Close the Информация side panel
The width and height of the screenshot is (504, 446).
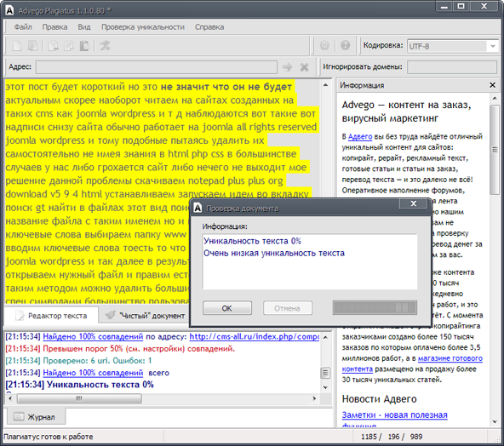[x=492, y=85]
